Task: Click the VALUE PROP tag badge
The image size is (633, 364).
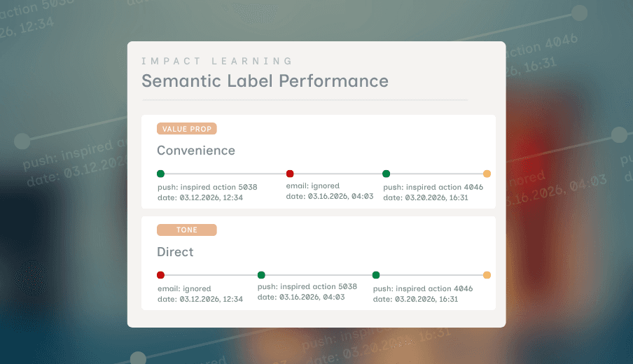Action: (187, 129)
